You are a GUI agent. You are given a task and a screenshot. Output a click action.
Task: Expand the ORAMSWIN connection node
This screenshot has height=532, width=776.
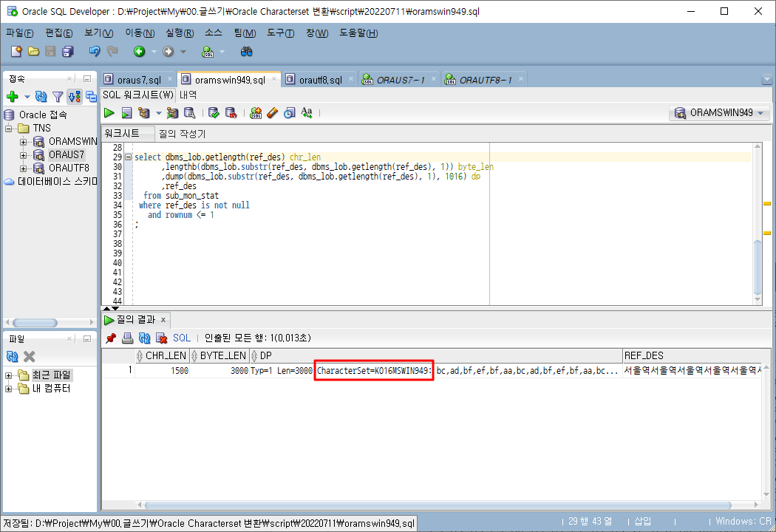[x=23, y=142]
